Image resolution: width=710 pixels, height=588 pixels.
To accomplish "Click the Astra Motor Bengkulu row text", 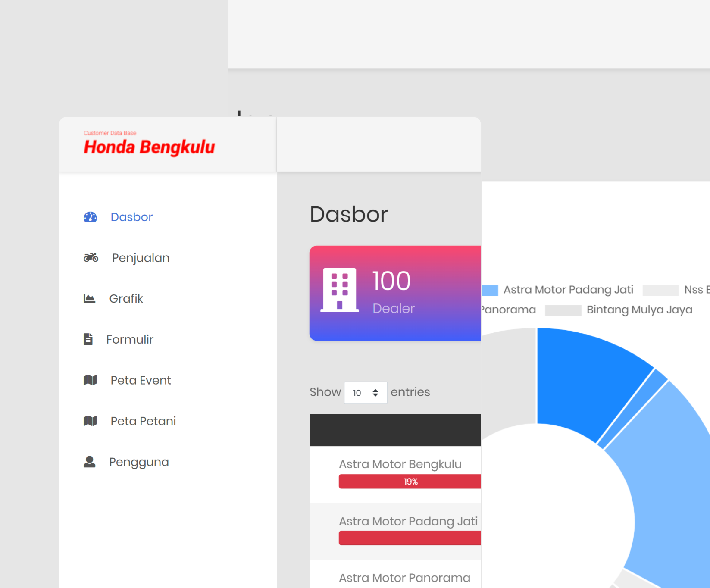I will coord(400,464).
